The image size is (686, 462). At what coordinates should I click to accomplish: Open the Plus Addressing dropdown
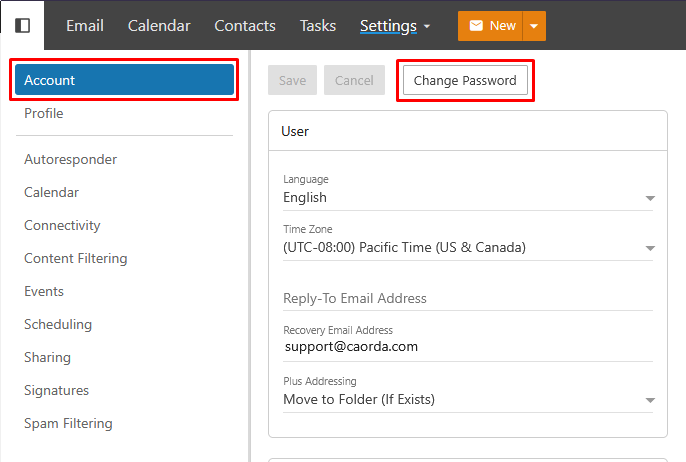coord(468,399)
